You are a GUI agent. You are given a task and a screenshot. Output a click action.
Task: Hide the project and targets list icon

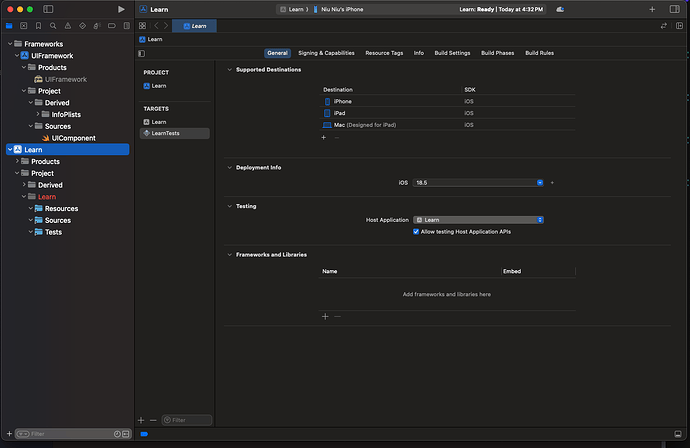[x=142, y=53]
